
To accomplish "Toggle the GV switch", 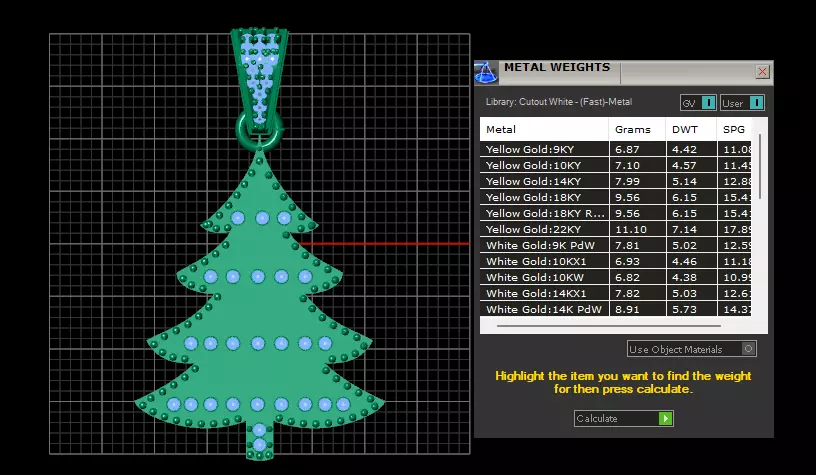I will [698, 103].
